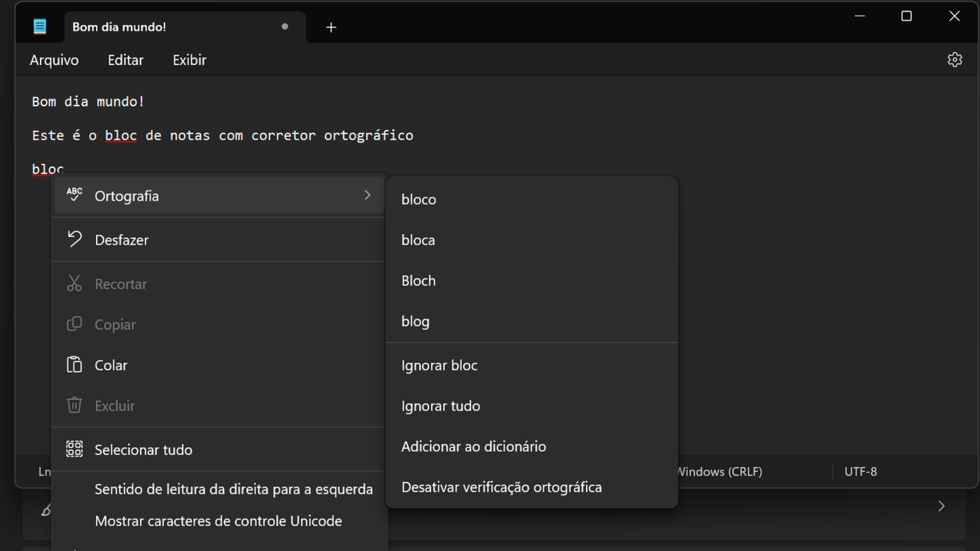Click the chevron arrow in background window

pyautogui.click(x=941, y=506)
